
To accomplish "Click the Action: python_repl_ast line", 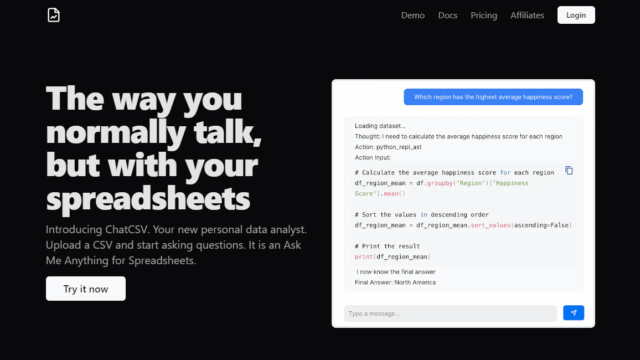I will [x=388, y=147].
